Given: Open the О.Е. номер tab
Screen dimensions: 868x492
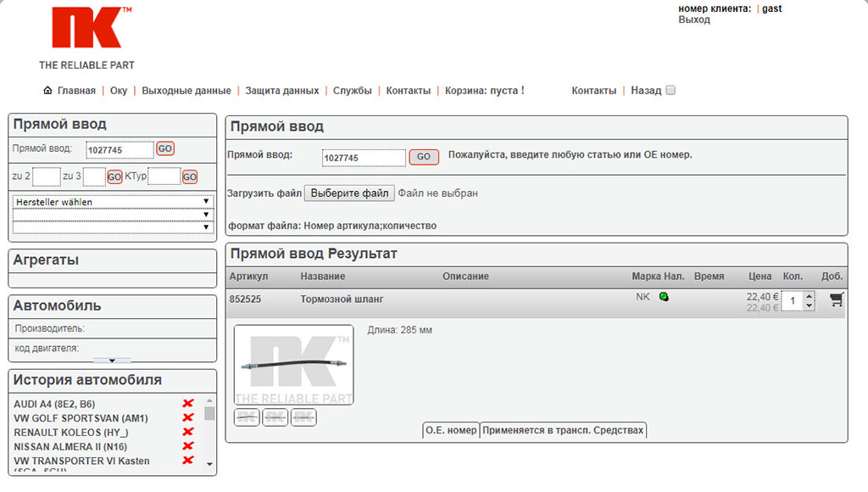Looking at the screenshot, I should pyautogui.click(x=451, y=431).
